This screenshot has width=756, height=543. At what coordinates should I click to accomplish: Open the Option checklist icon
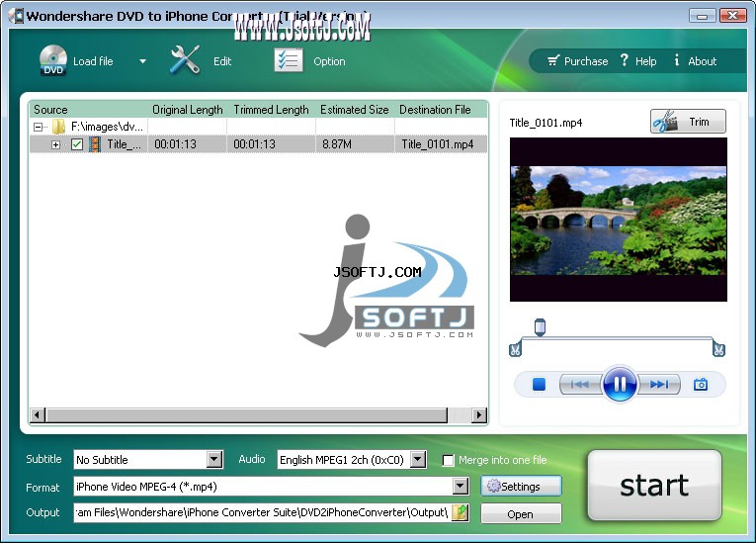(x=289, y=60)
